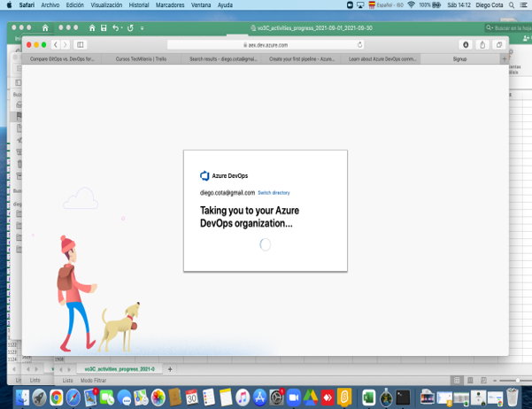Open the Ventana menu
Image resolution: width=532 pixels, height=409 pixels.
coord(201,5)
